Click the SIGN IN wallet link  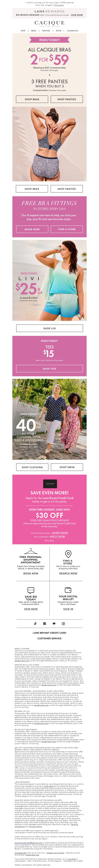68,609
